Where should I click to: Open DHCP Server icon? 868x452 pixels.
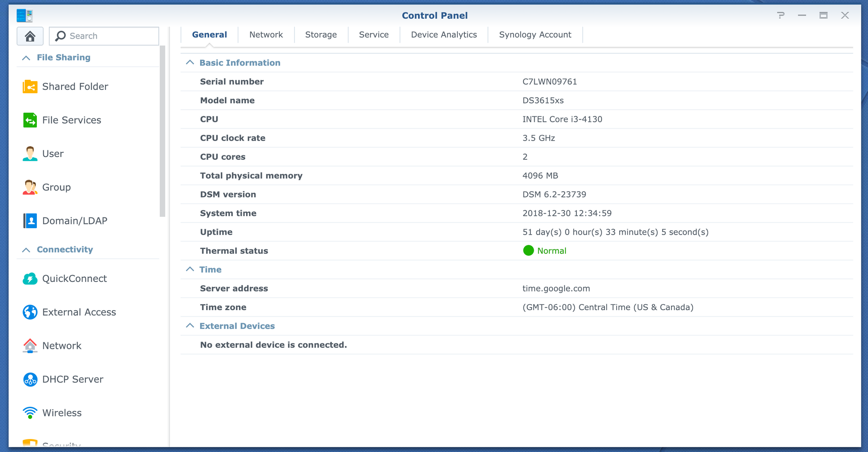point(30,380)
